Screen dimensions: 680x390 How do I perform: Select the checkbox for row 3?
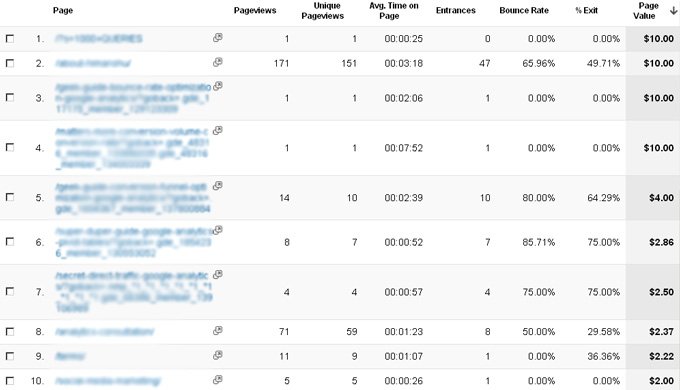click(10, 98)
